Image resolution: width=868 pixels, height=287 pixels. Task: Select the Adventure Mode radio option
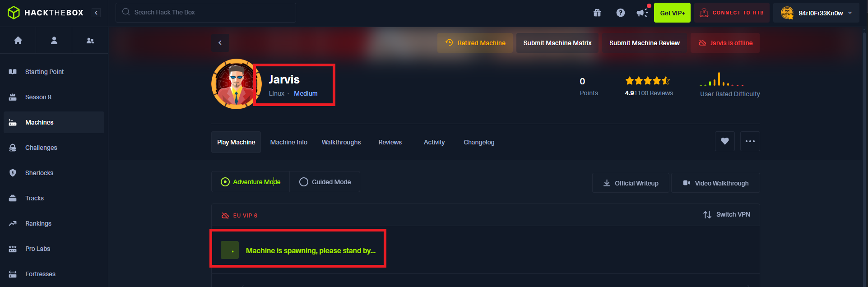251,182
